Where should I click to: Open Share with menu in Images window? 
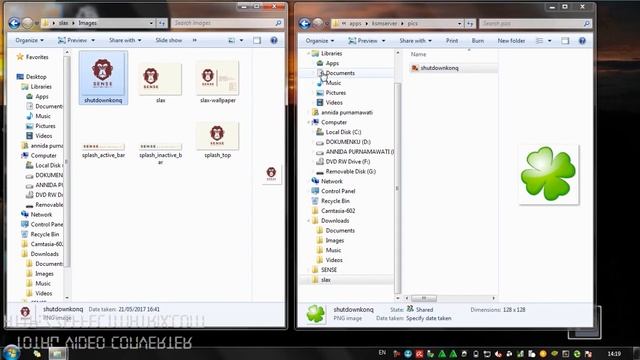click(125, 40)
